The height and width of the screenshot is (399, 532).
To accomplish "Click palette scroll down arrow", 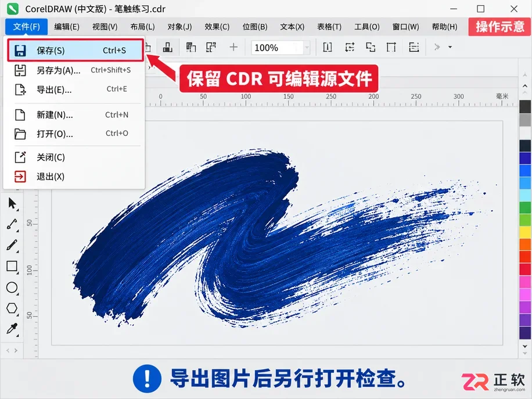I will [525, 346].
